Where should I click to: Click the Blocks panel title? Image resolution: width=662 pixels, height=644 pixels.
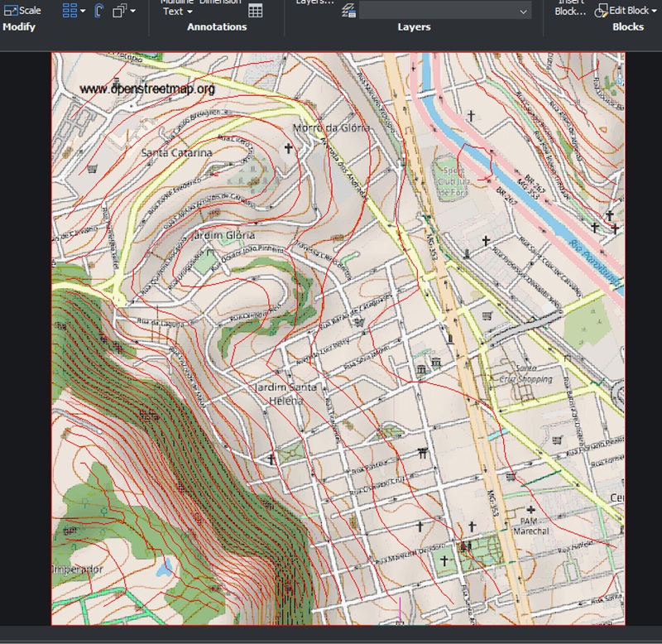click(x=628, y=27)
